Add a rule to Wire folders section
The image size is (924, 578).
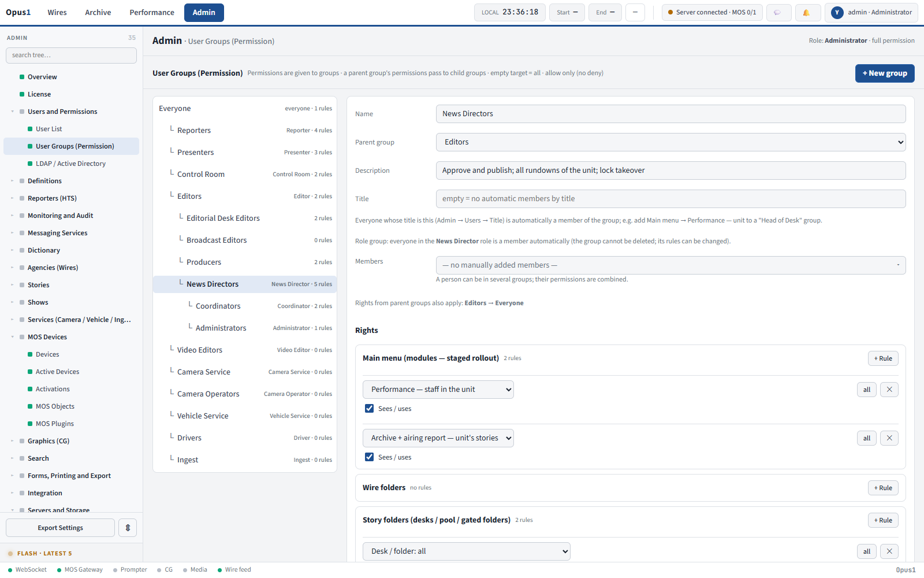tap(883, 488)
